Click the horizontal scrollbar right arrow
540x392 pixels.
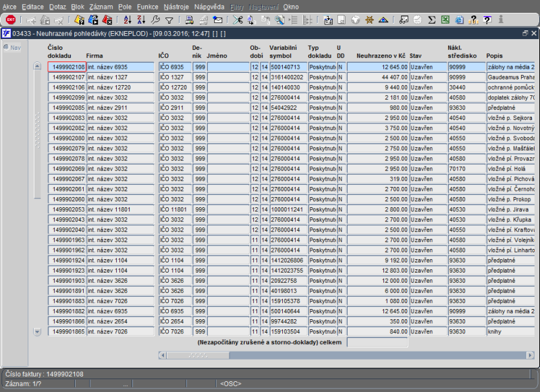(531, 355)
